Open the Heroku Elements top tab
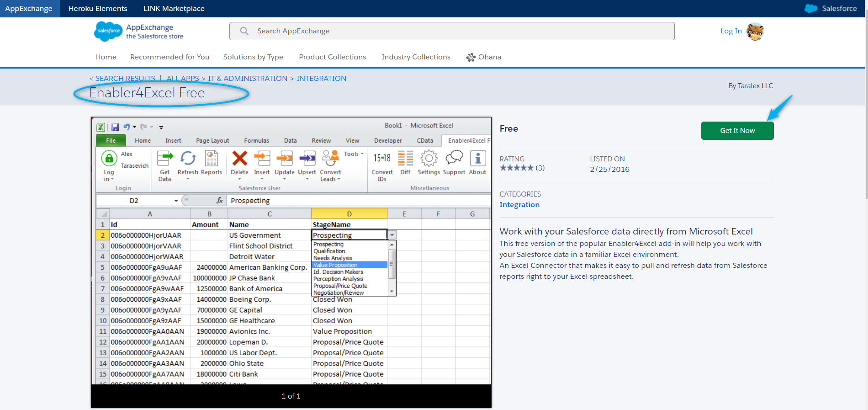Image resolution: width=868 pixels, height=410 pixels. 98,9
